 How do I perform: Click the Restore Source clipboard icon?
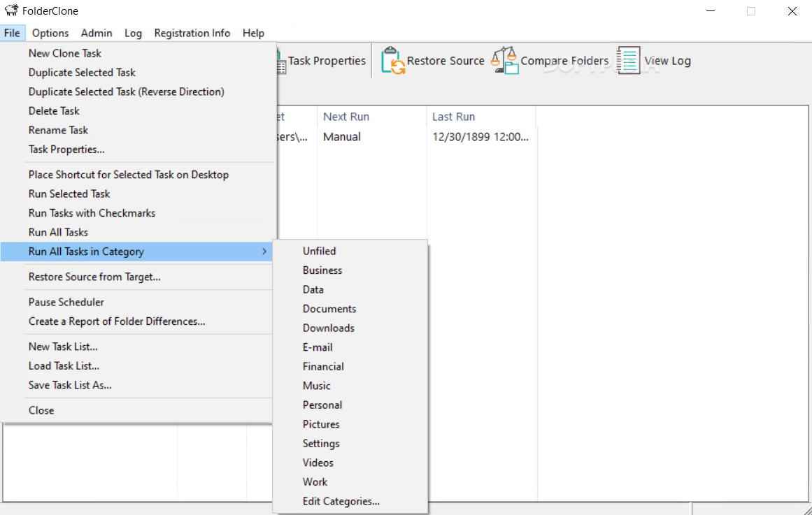393,61
